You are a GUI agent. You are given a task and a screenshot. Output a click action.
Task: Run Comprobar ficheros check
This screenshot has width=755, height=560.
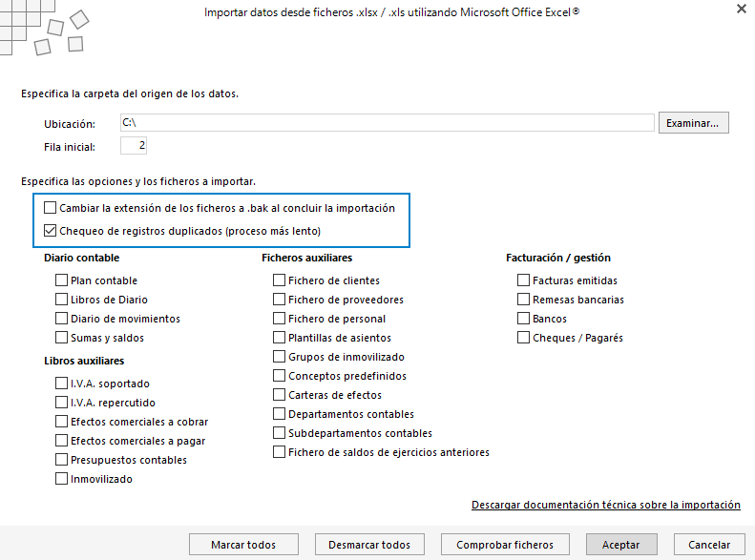[505, 545]
